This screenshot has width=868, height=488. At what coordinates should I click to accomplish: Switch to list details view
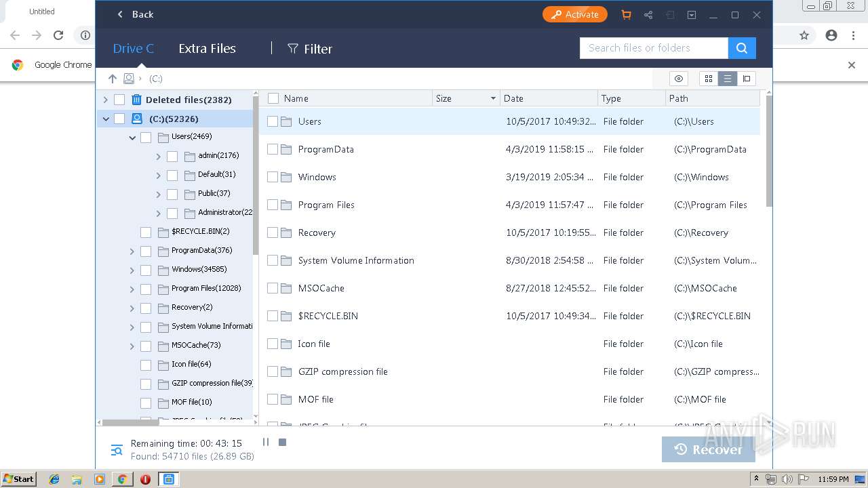pyautogui.click(x=728, y=79)
